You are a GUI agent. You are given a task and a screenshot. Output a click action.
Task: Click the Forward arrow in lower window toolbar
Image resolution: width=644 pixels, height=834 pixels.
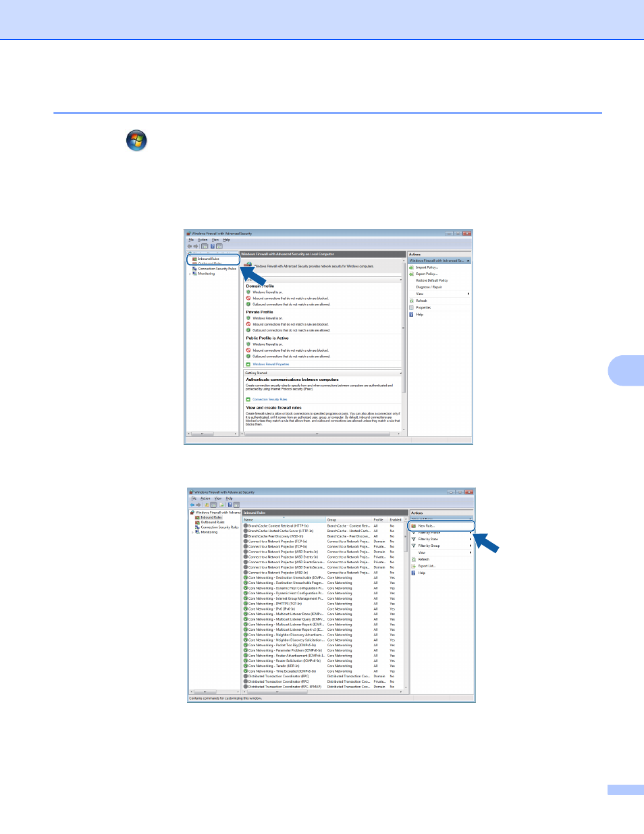coord(198,504)
